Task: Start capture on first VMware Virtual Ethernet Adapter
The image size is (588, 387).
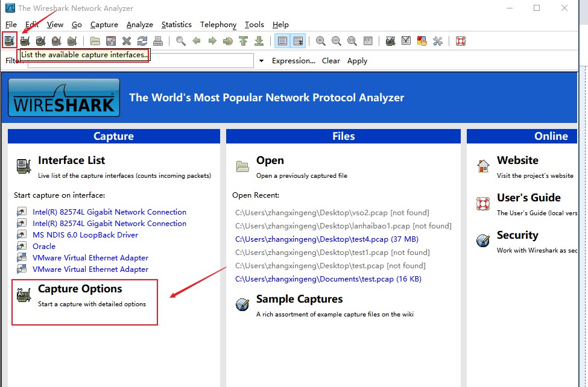Action: [x=90, y=257]
